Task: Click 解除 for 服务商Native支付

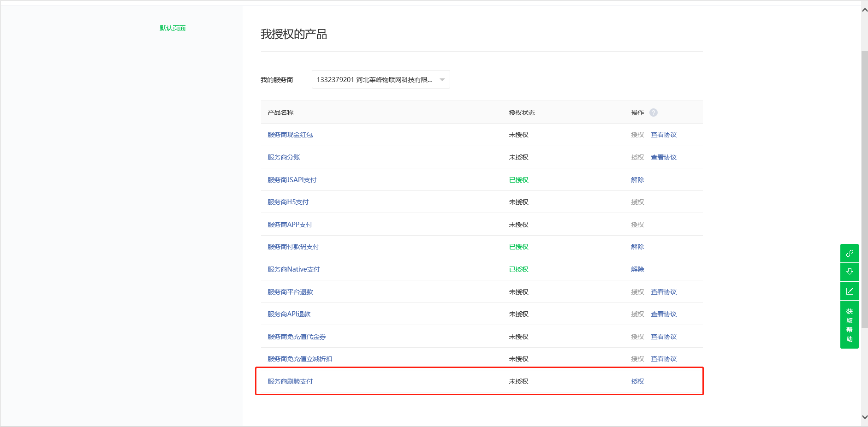Action: [637, 269]
